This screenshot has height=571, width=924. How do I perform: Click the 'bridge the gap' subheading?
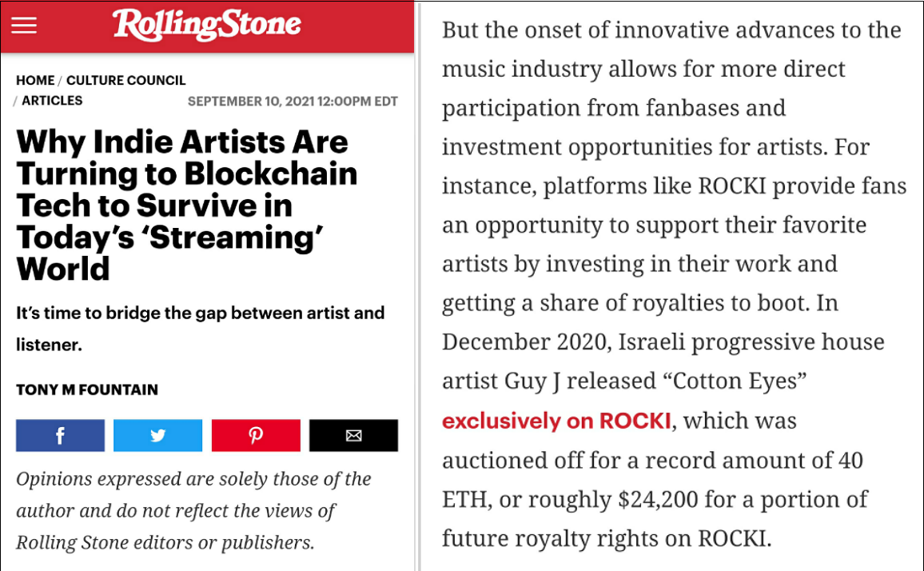click(x=201, y=329)
